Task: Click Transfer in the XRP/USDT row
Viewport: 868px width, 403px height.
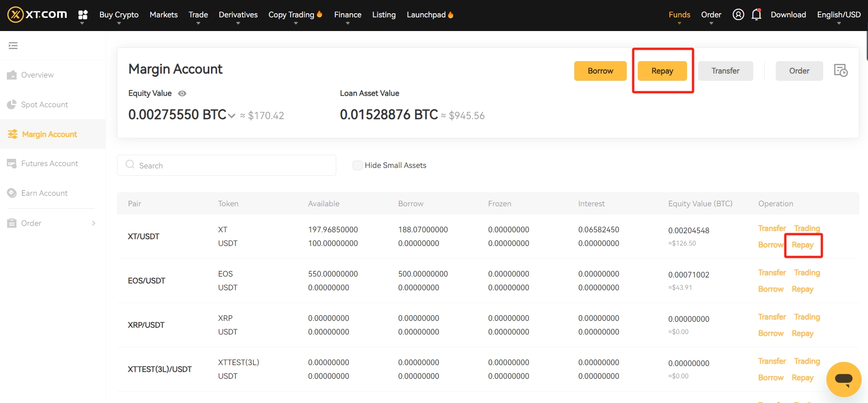Action: pyautogui.click(x=772, y=317)
